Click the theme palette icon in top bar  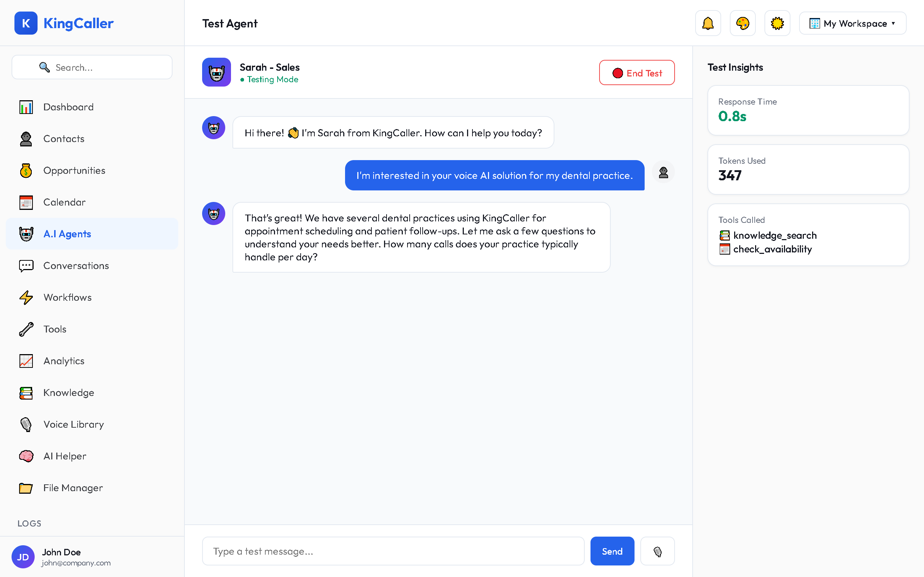742,23
